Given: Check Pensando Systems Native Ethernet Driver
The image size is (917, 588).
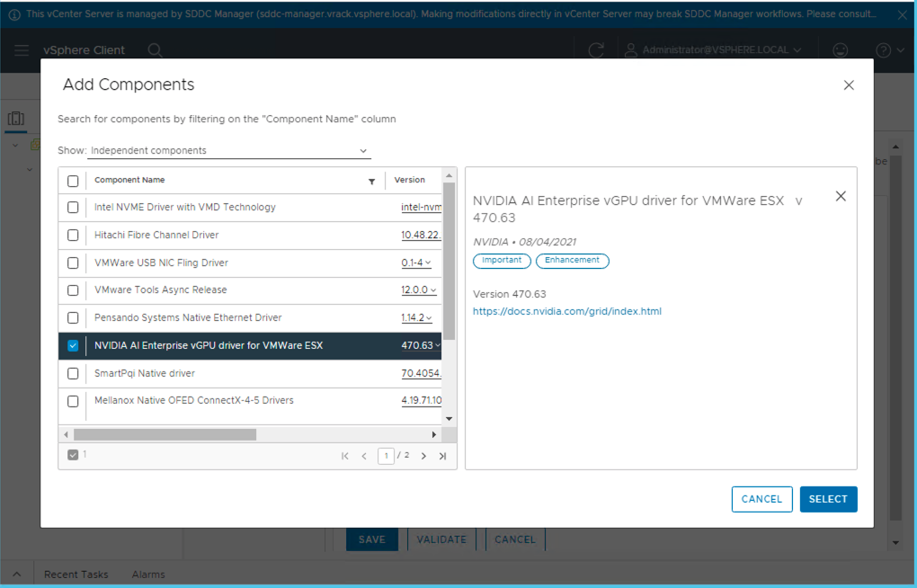Looking at the screenshot, I should (73, 317).
